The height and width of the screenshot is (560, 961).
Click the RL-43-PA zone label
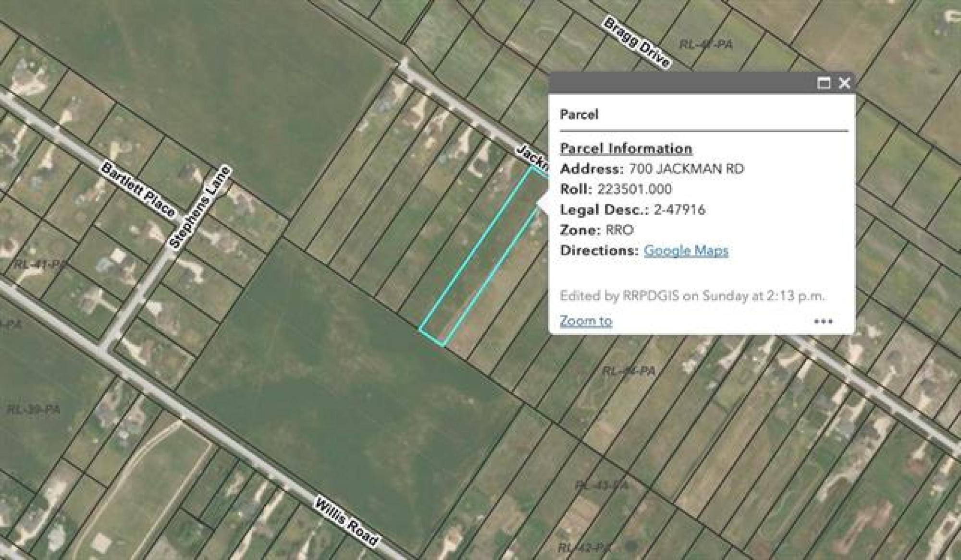click(602, 485)
